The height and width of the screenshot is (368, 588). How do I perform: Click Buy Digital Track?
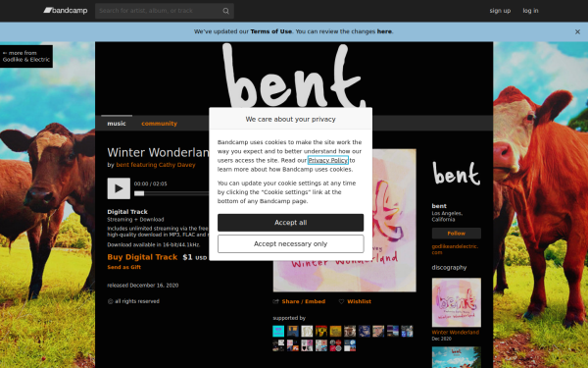(142, 257)
